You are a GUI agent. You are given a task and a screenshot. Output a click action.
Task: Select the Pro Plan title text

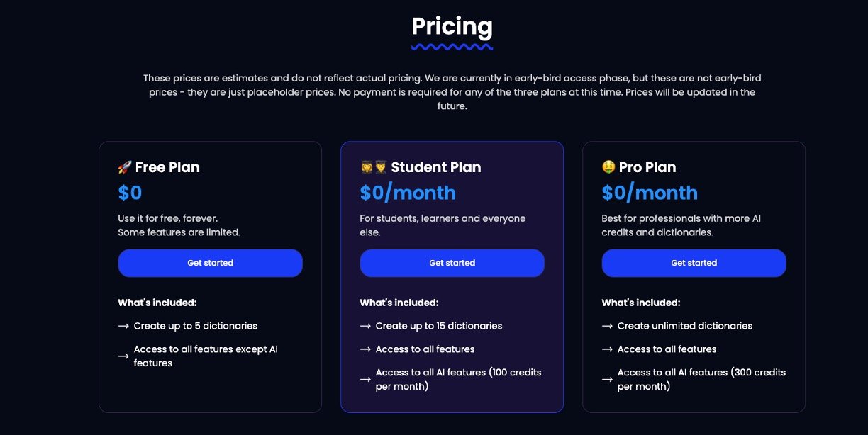pos(647,168)
